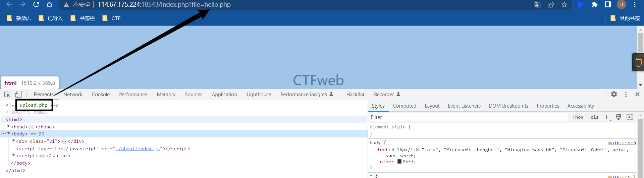Go back with the browser back arrow
The height and width of the screenshot is (178, 644).
[x=9, y=5]
